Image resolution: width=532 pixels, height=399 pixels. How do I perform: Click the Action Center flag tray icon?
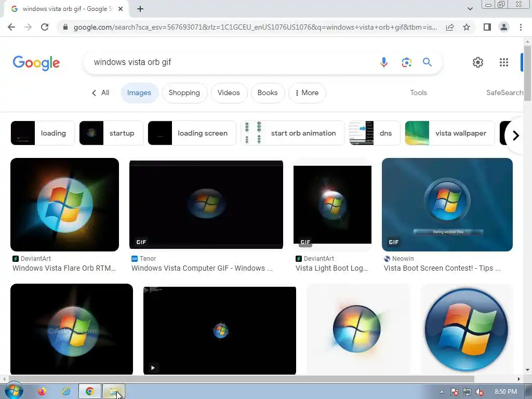pyautogui.click(x=454, y=392)
